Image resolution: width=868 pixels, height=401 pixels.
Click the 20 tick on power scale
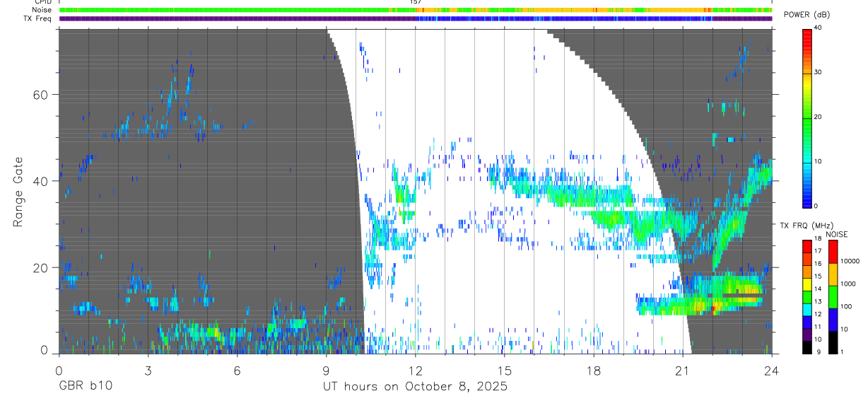click(x=817, y=116)
